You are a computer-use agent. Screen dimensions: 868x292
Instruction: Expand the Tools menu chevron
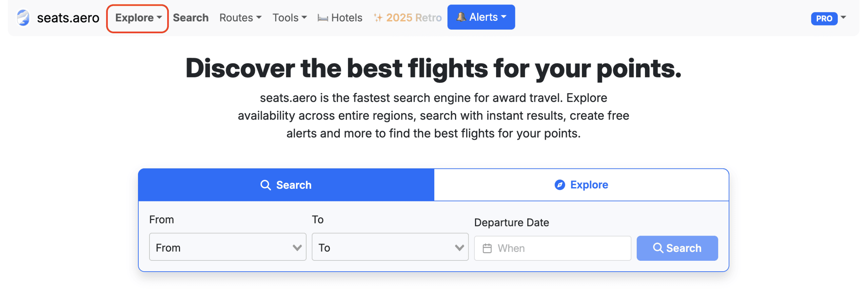[304, 18]
